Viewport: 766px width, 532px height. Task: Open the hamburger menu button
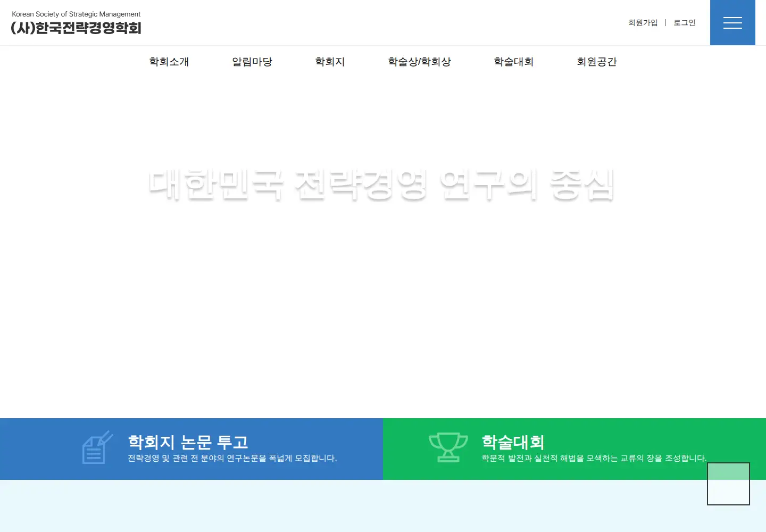tap(732, 23)
